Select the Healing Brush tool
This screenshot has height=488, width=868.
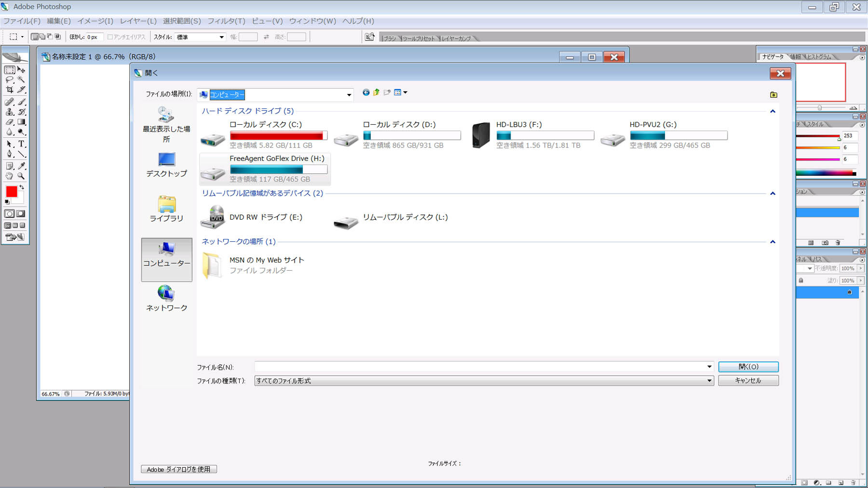[x=10, y=102]
